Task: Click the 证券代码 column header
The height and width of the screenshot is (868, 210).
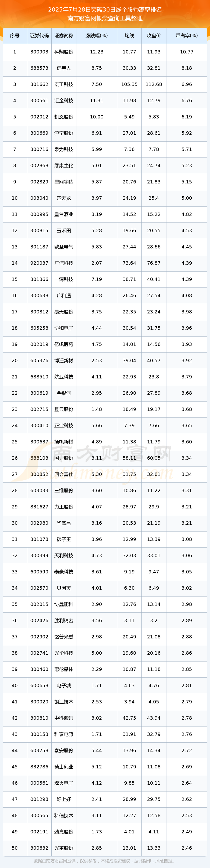Action: click(x=39, y=36)
